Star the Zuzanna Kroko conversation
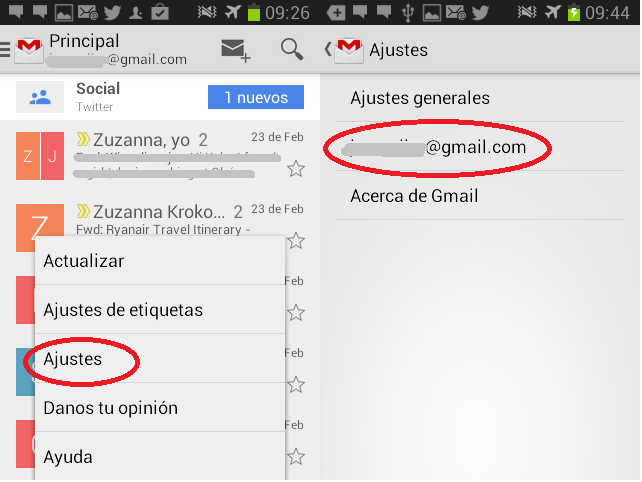The width and height of the screenshot is (642, 482). 296,241
